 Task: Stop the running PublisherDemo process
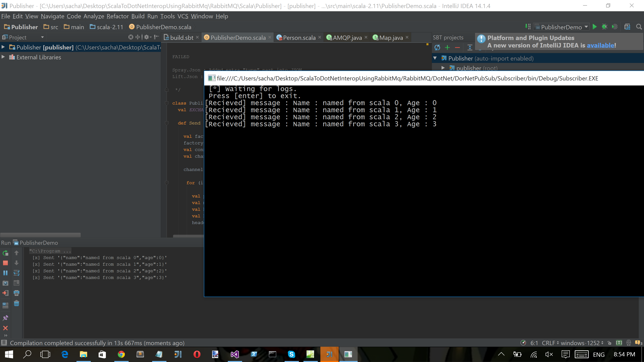(x=5, y=263)
